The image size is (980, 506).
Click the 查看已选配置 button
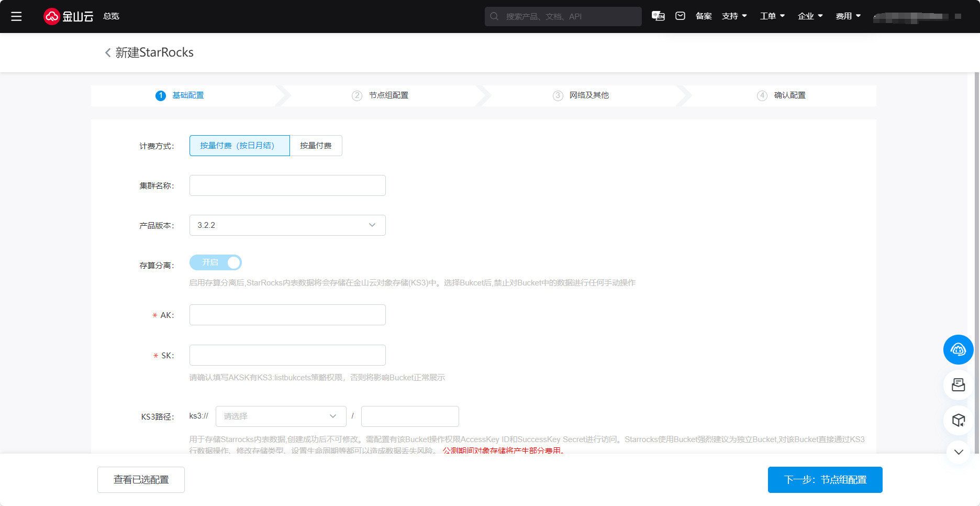pyautogui.click(x=141, y=480)
